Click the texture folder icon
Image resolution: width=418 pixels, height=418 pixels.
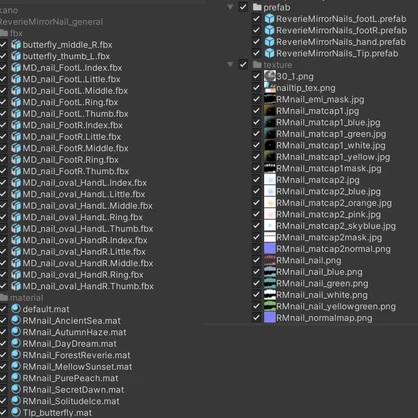[257, 64]
